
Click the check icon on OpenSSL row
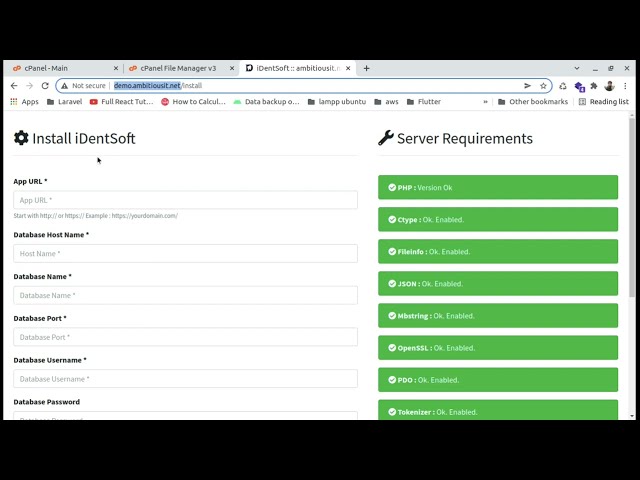392,348
